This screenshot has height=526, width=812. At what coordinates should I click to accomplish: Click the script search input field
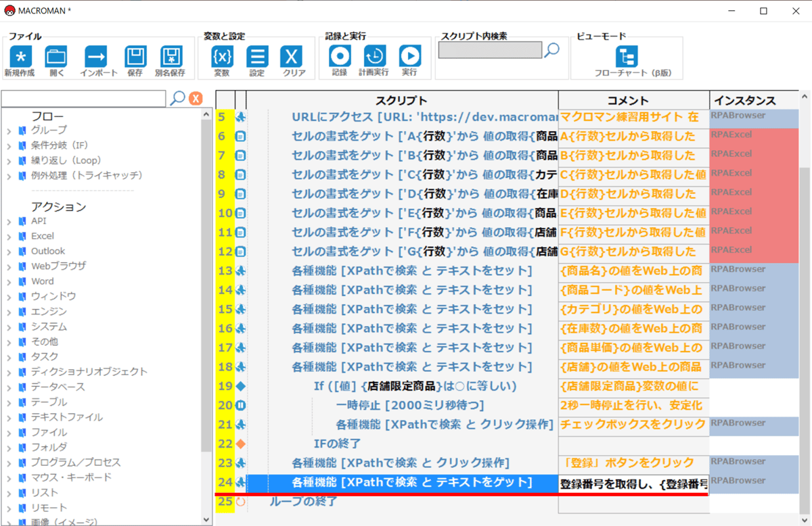point(490,50)
